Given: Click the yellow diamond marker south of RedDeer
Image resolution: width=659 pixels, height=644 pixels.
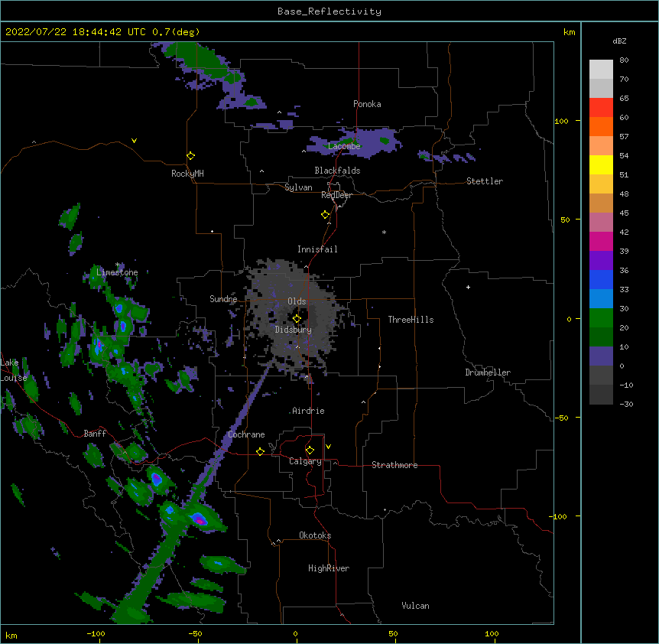Looking at the screenshot, I should coord(325,215).
